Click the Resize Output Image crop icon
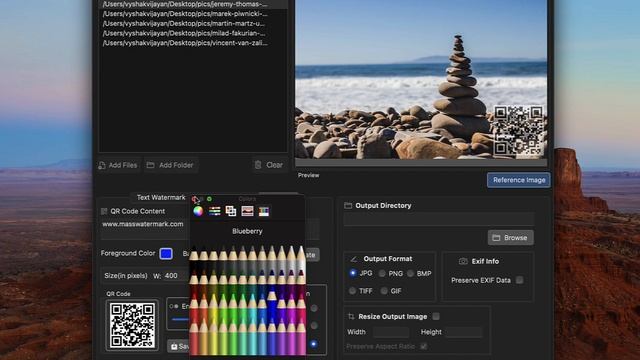The width and height of the screenshot is (640, 360). (351, 316)
